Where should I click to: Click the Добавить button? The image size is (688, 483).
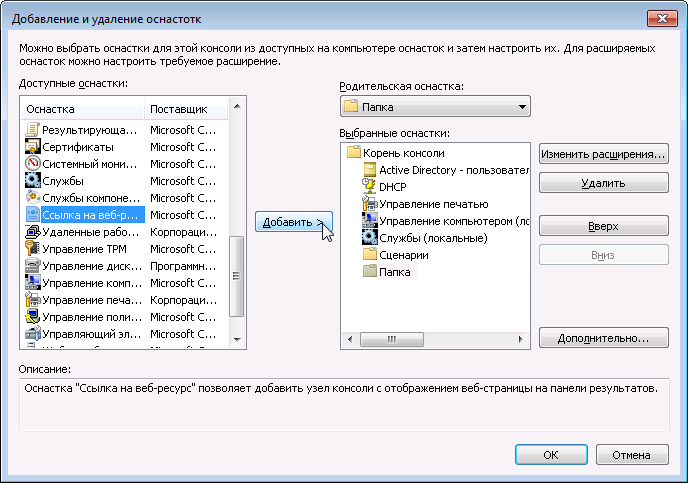point(294,222)
